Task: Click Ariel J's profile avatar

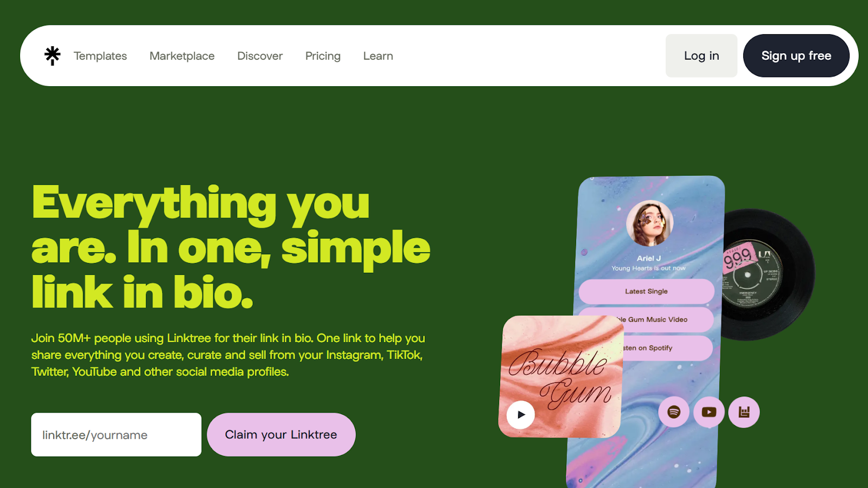Action: [x=650, y=223]
